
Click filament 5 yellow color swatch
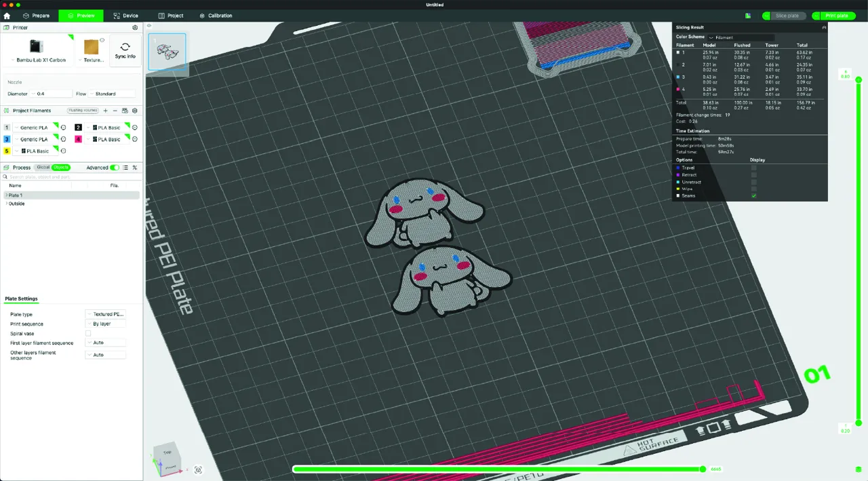coord(7,151)
